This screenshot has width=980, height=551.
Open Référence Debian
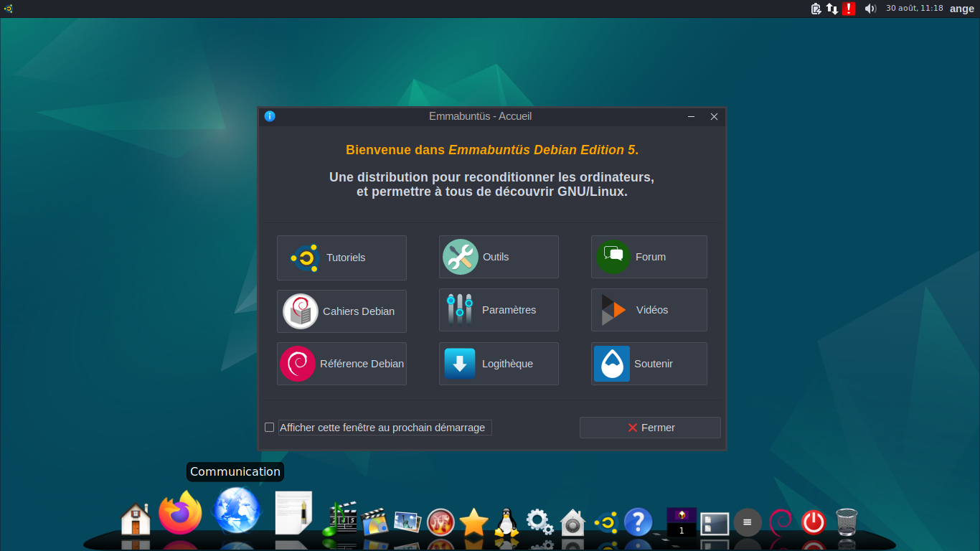click(341, 364)
